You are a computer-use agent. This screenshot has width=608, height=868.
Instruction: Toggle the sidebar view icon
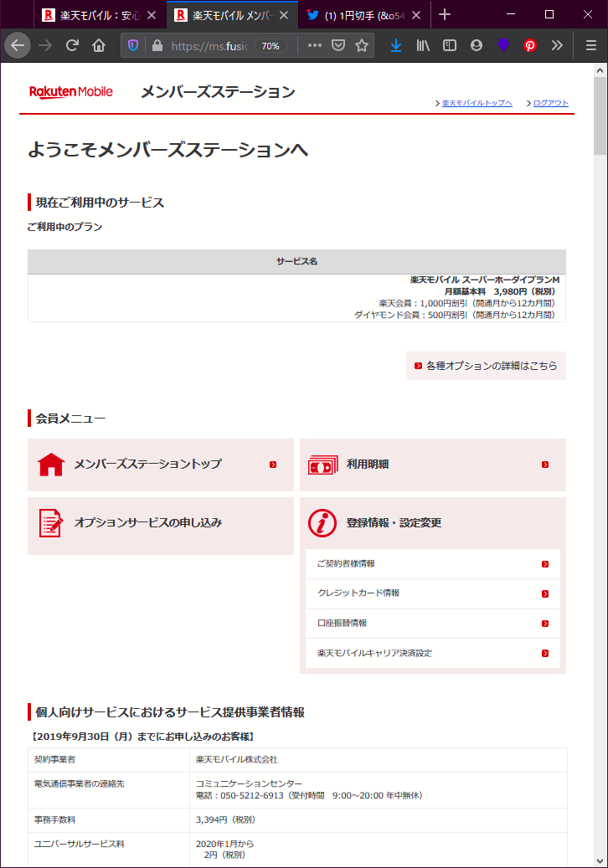(450, 45)
